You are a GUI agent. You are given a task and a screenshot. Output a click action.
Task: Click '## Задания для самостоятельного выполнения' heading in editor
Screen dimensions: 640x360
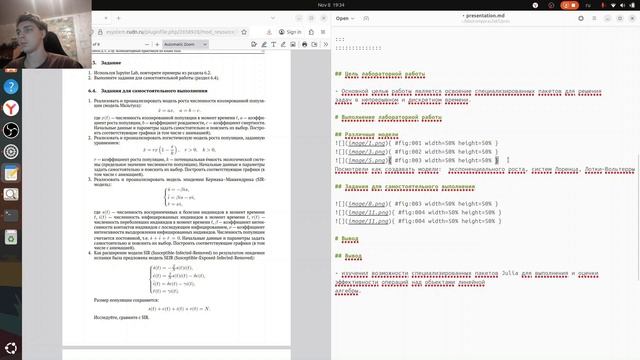pyautogui.click(x=405, y=187)
